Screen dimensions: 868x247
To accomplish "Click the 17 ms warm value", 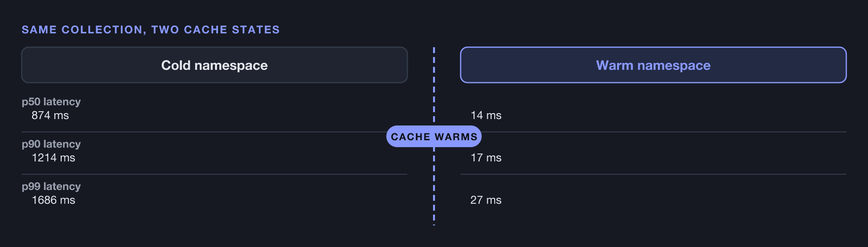I will click(x=486, y=158).
